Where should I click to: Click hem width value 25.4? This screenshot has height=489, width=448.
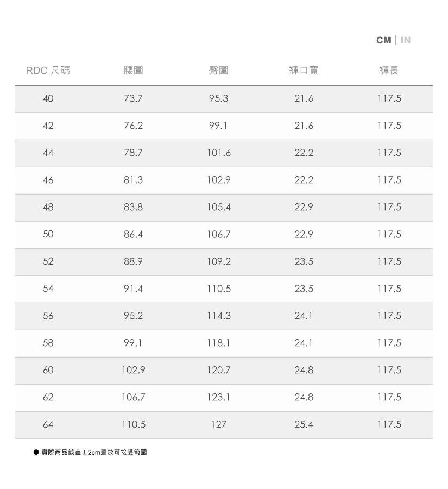coord(304,424)
